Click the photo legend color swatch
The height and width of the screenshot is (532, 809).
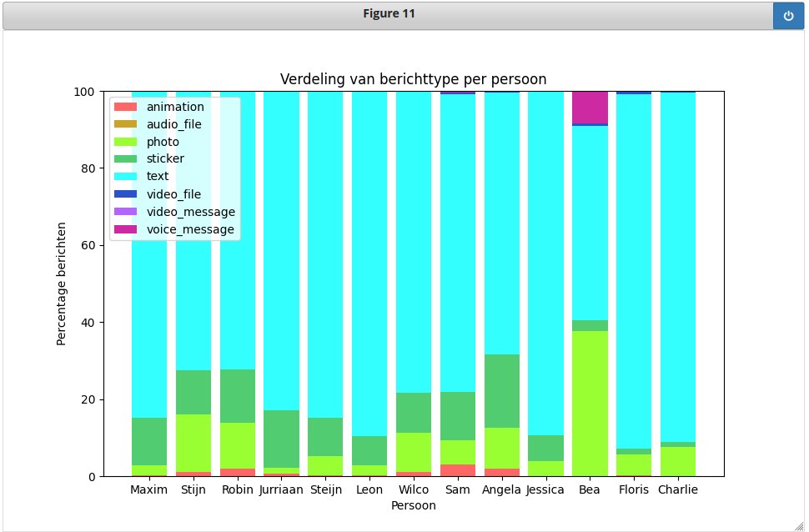tap(125, 142)
